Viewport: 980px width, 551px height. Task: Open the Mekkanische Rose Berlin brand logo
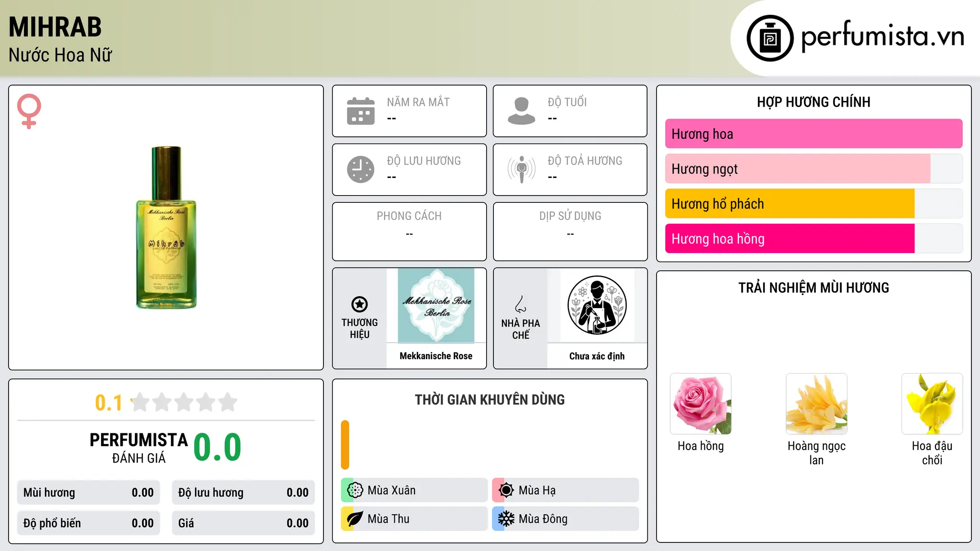tap(436, 305)
